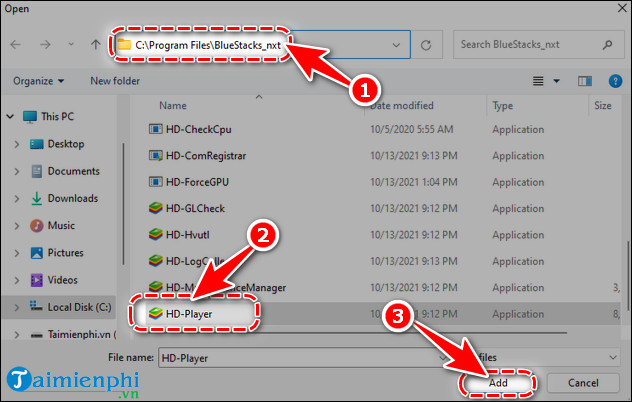
Task: Select the Taimienphi.vn drive
Action: [x=82, y=334]
